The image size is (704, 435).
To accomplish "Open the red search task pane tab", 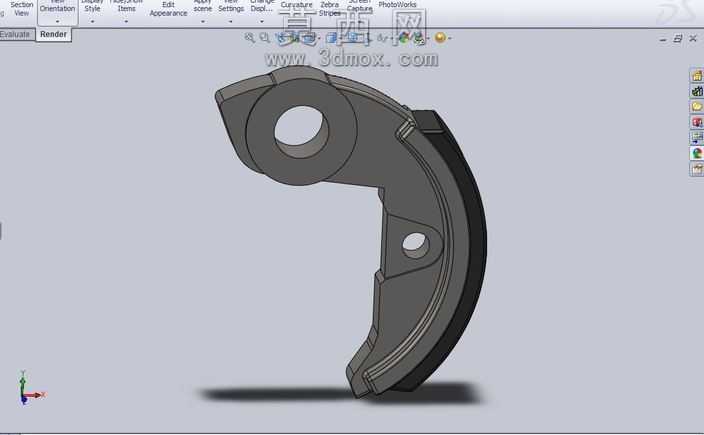I will point(697,122).
